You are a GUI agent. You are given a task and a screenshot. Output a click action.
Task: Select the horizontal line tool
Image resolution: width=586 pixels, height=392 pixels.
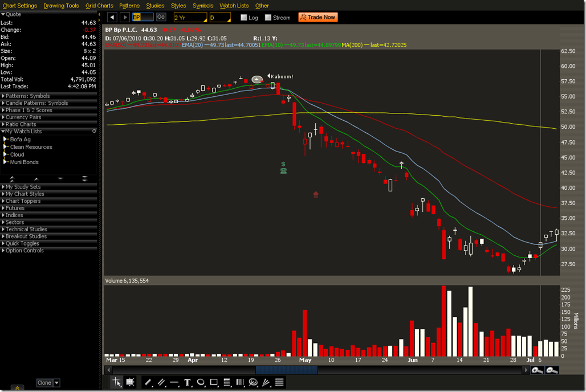(x=174, y=382)
